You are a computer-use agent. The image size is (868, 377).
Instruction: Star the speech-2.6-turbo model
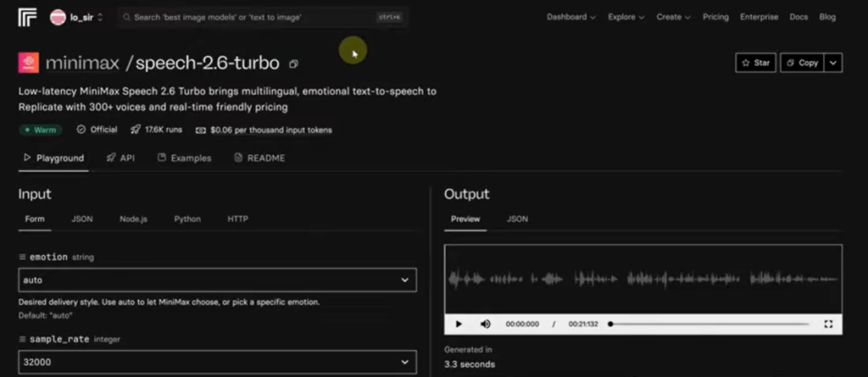[754, 63]
